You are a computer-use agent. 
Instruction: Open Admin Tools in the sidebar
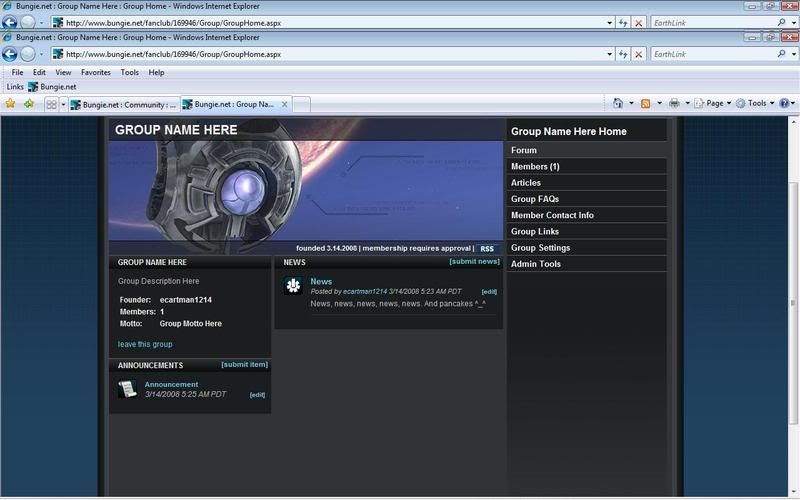(x=536, y=264)
